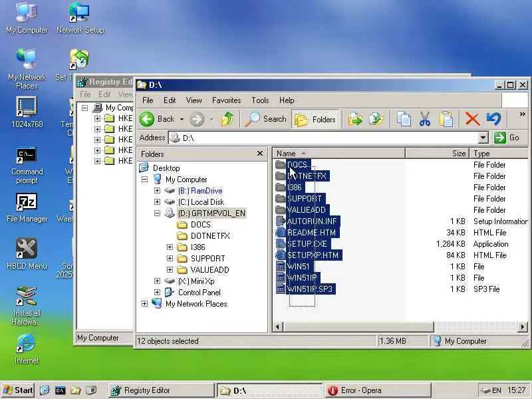Image resolution: width=532 pixels, height=399 pixels.
Task: Select the README.HTM file
Action: point(311,233)
